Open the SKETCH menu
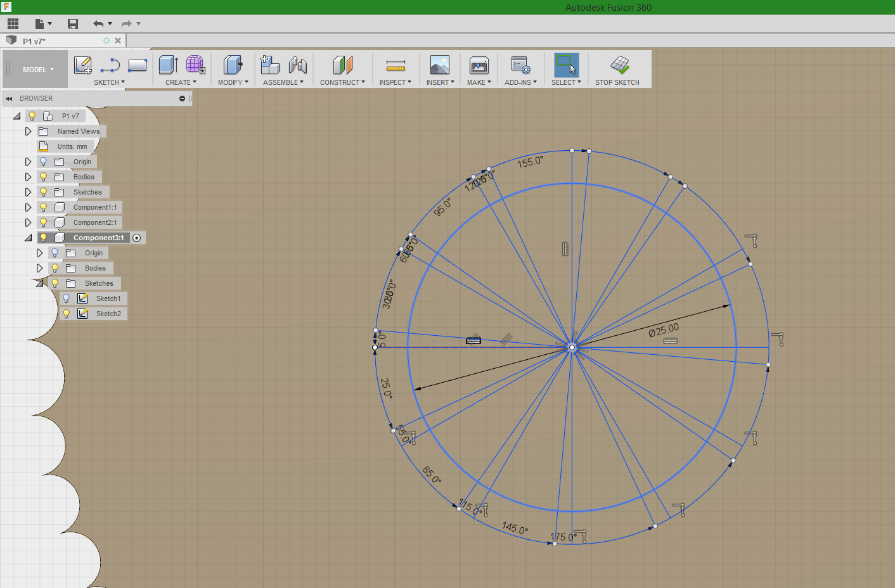This screenshot has height=588, width=895. pyautogui.click(x=109, y=82)
